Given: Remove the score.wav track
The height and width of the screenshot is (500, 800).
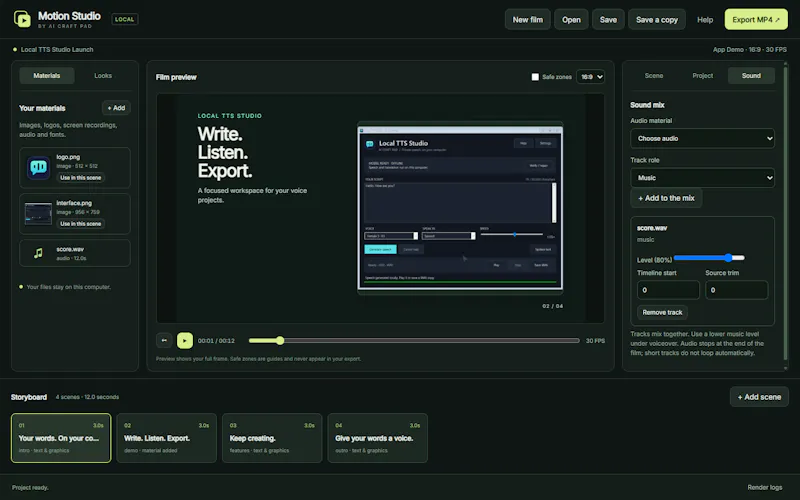Looking at the screenshot, I should [x=662, y=312].
